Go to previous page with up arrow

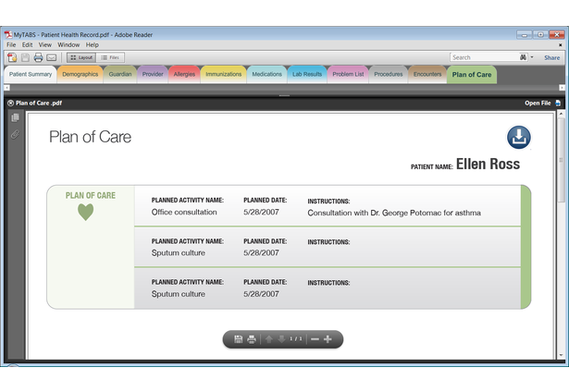pos(269,339)
